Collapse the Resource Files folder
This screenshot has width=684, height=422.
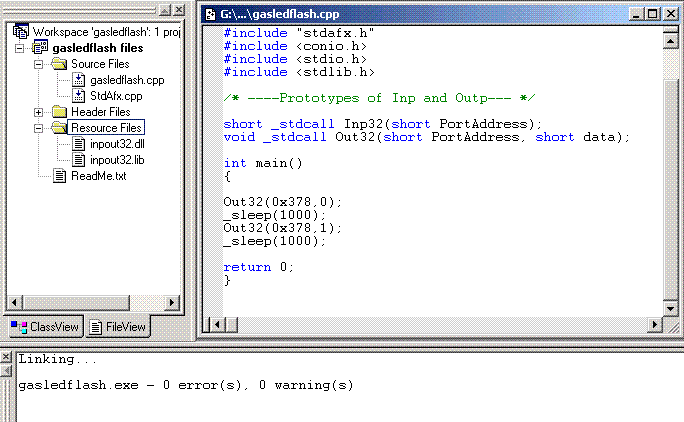pyautogui.click(x=38, y=128)
